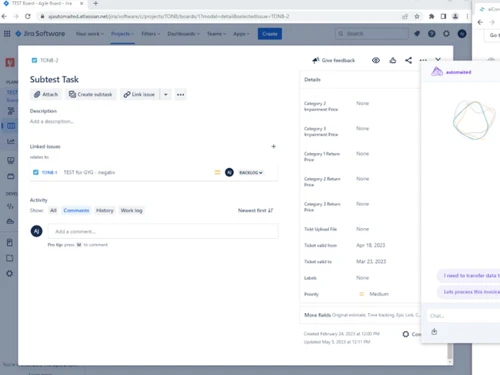Open the user profile avatar in header
Image resolution: width=500 pixels, height=375 pixels.
point(462,34)
